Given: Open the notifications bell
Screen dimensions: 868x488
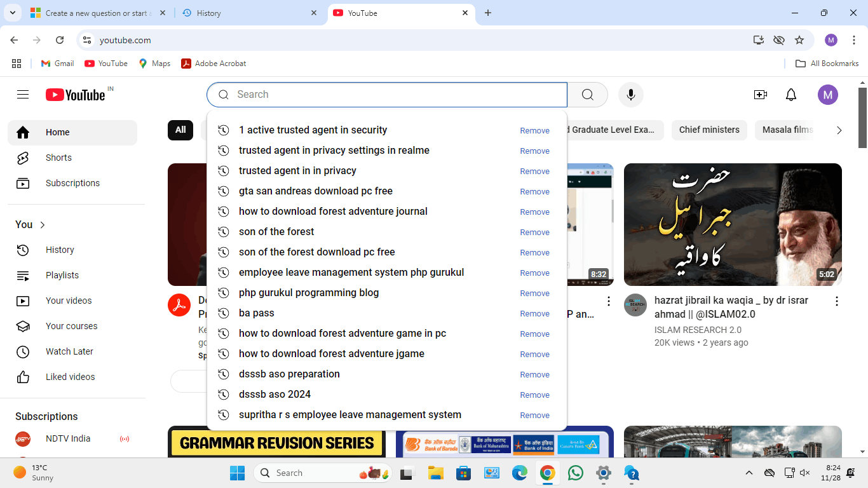Looking at the screenshot, I should 791,95.
